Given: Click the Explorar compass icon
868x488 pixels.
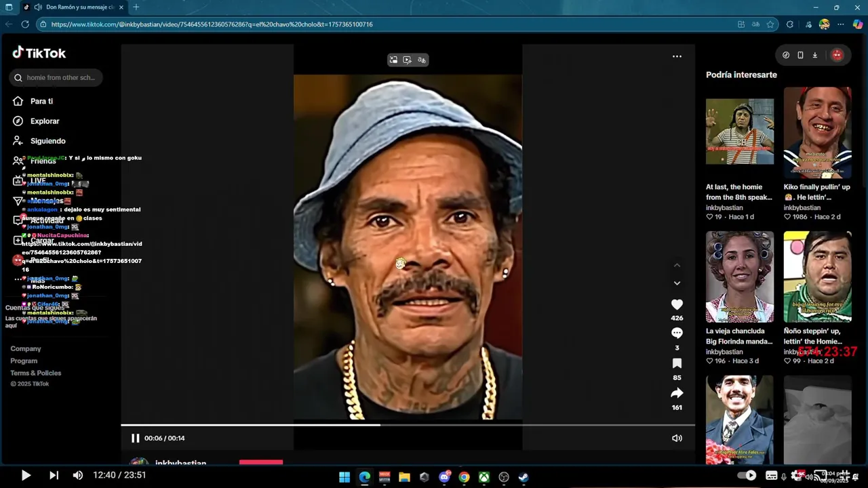Looking at the screenshot, I should coord(18,121).
